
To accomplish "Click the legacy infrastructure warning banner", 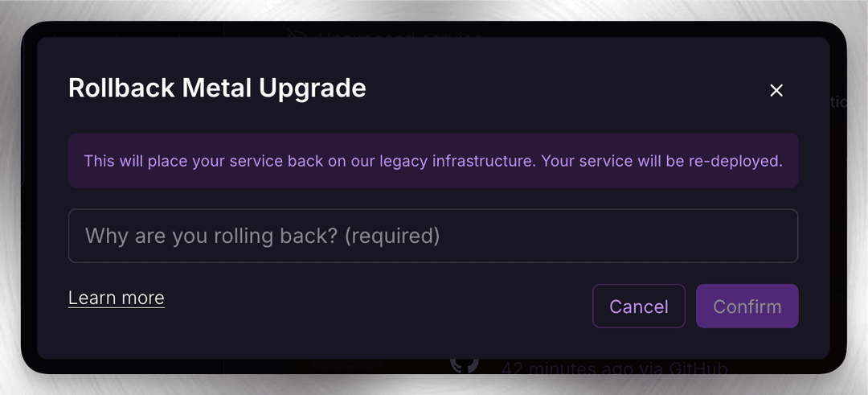I will (432, 161).
